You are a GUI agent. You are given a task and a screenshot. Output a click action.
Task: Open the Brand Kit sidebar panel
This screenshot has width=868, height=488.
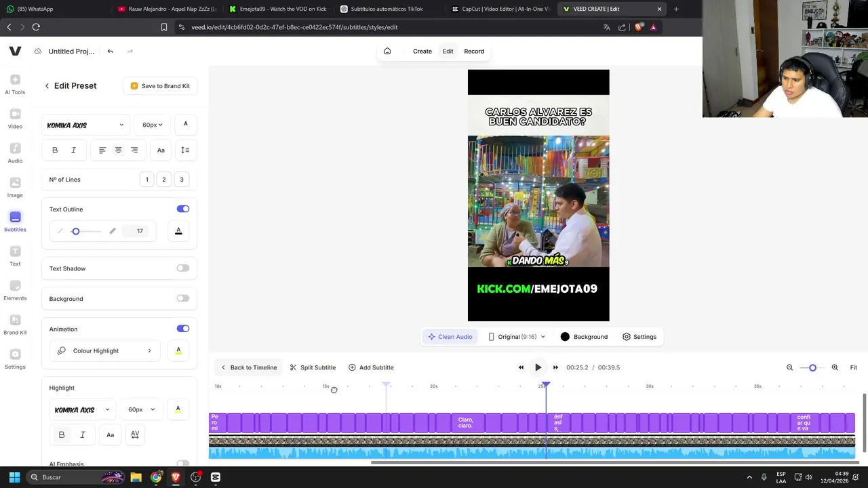click(x=15, y=325)
